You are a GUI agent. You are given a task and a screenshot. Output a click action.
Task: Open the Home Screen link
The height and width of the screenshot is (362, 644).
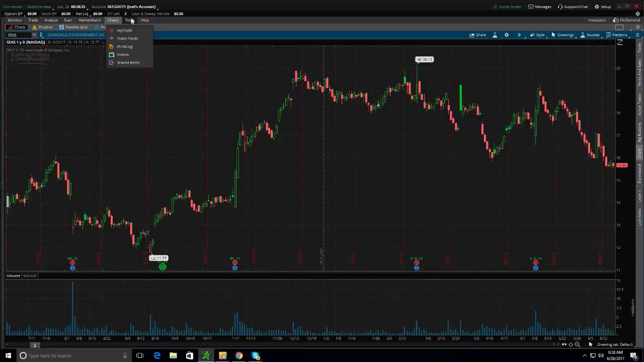507,7
